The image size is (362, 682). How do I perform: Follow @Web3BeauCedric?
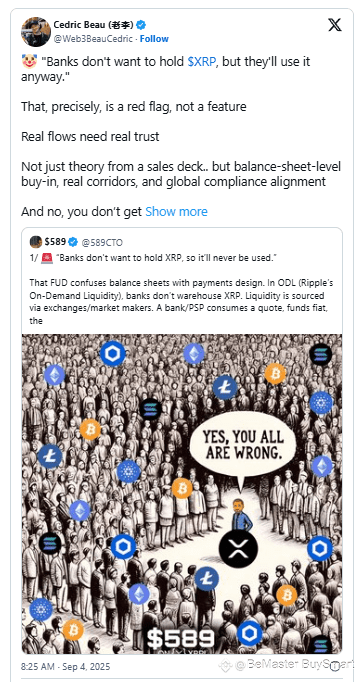coord(154,39)
